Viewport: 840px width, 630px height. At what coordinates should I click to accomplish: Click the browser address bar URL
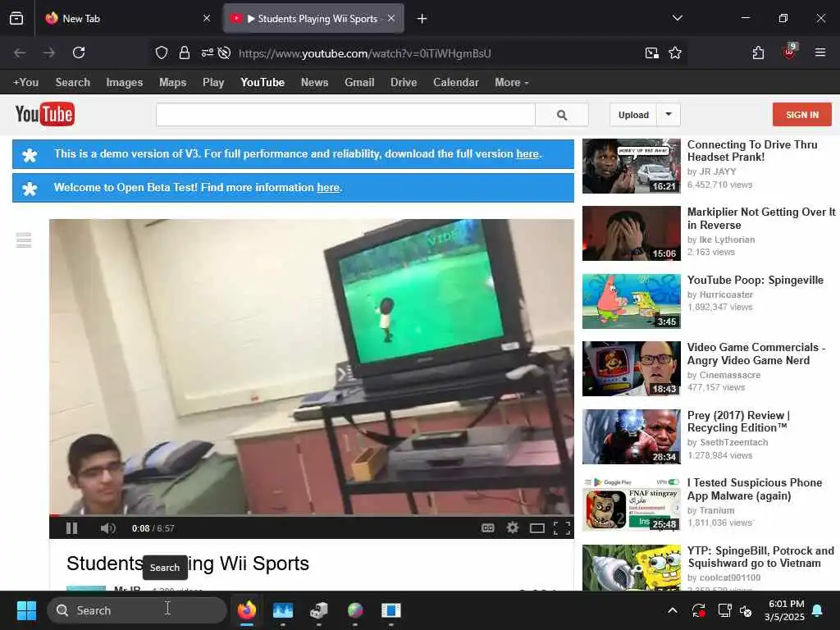point(365,53)
